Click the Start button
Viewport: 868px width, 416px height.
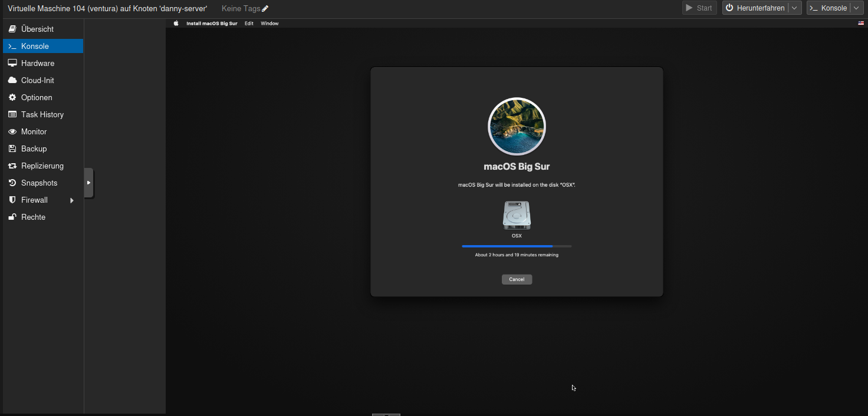[x=699, y=8]
